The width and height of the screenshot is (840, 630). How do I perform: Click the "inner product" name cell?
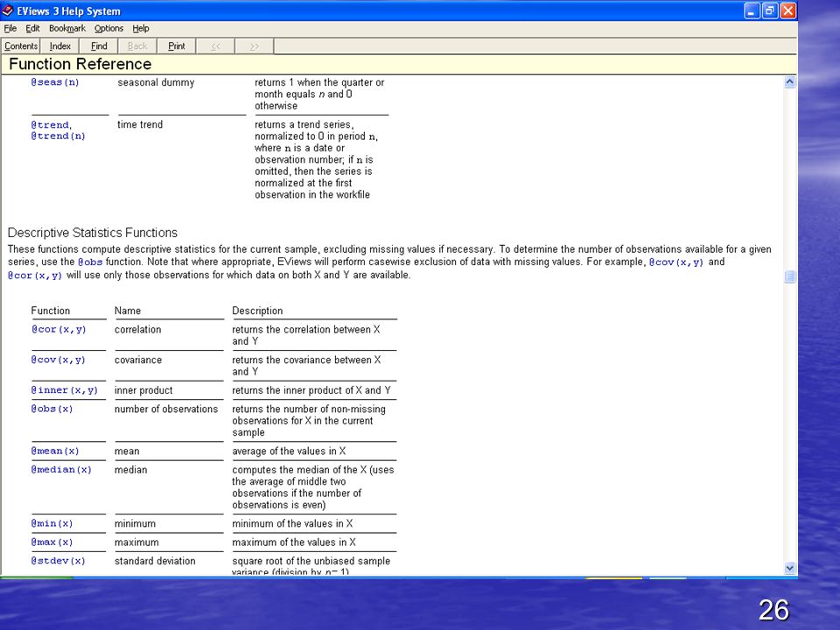143,390
